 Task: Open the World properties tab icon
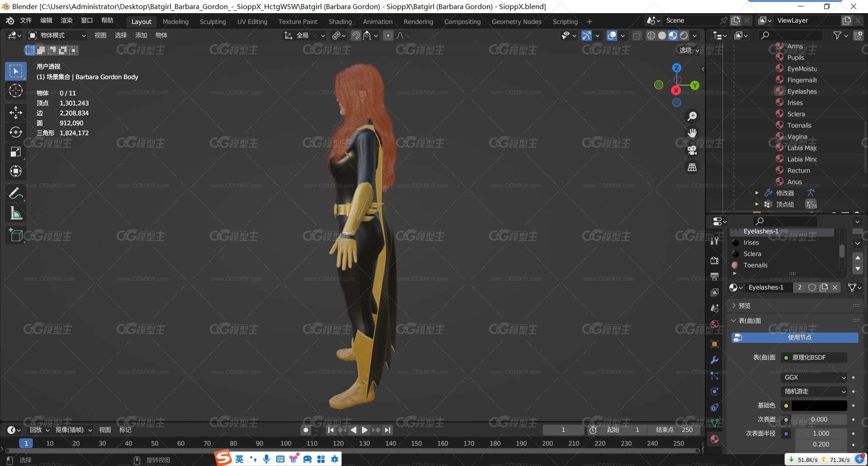pos(715,324)
